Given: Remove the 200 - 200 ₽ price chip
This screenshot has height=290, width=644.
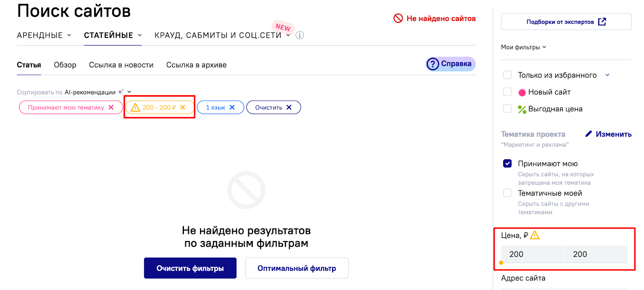Looking at the screenshot, I should coord(183,108).
